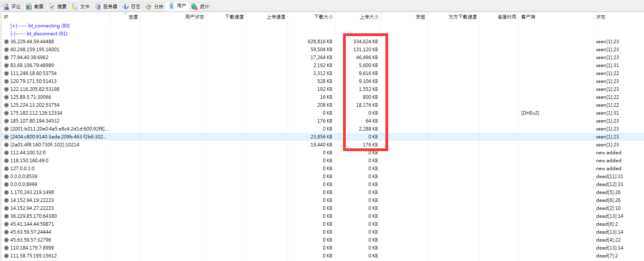Click the 用户 peers tab icon
Image resolution: width=644 pixels, height=261 pixels.
tap(171, 6)
